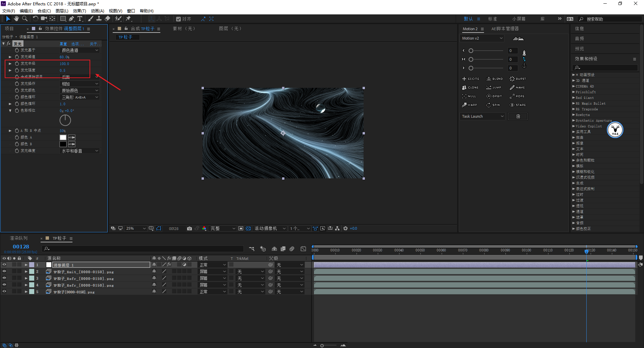Hide layer 2 TP粒子_Emit eye toggle
The width and height of the screenshot is (644, 348).
(x=4, y=272)
